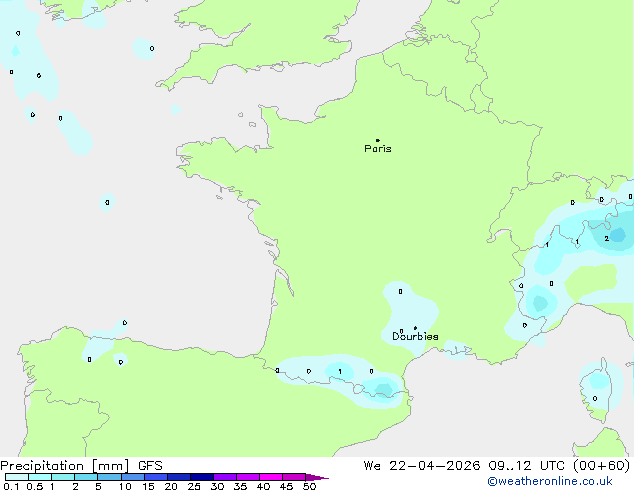Select the 0.5–1 mm legend swatch
This screenshot has width=634, height=490.
(x=40, y=477)
